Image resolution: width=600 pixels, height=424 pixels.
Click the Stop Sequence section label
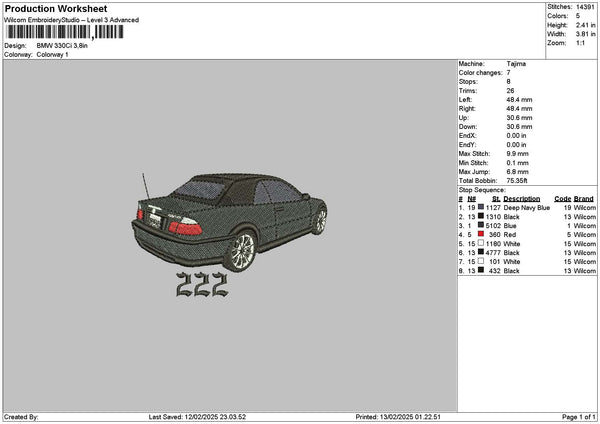pyautogui.click(x=483, y=189)
